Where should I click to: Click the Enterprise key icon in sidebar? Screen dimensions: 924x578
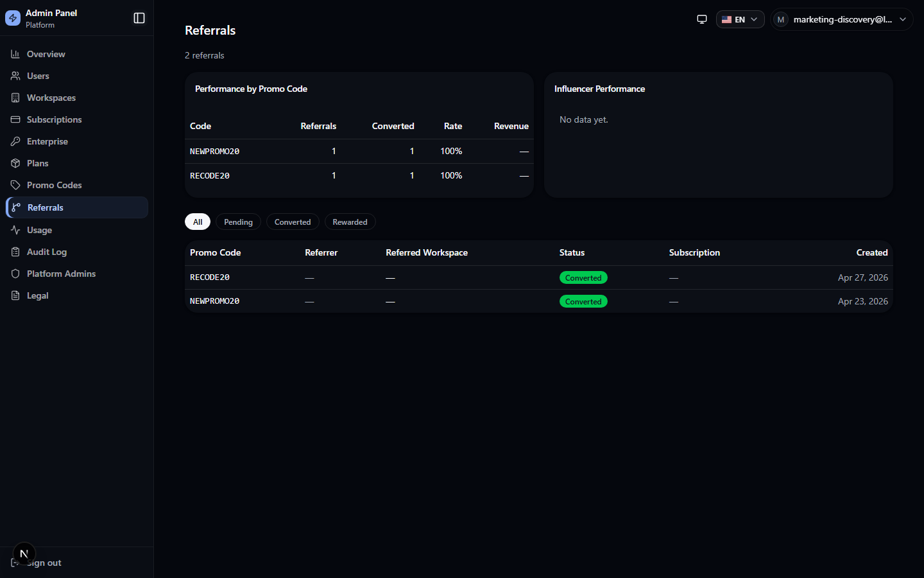(x=15, y=141)
